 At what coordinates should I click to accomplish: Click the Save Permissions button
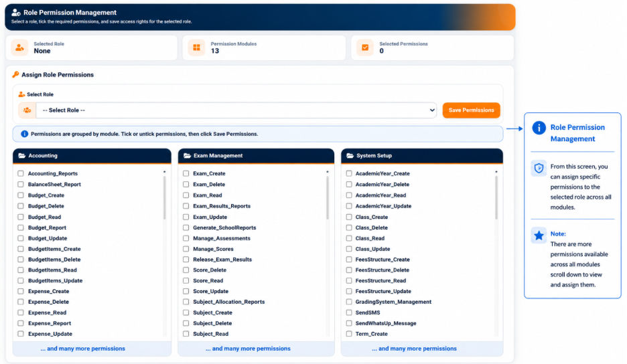click(x=471, y=110)
